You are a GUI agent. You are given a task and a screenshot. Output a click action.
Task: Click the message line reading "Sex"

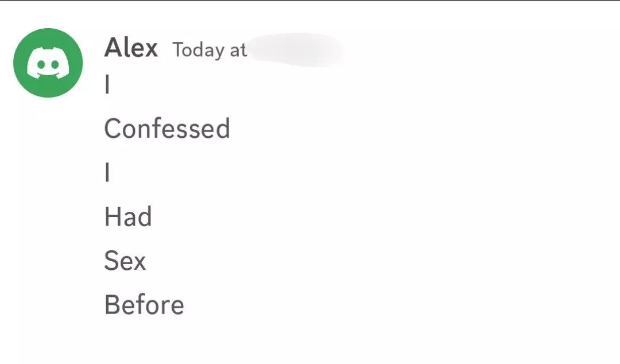[125, 260]
